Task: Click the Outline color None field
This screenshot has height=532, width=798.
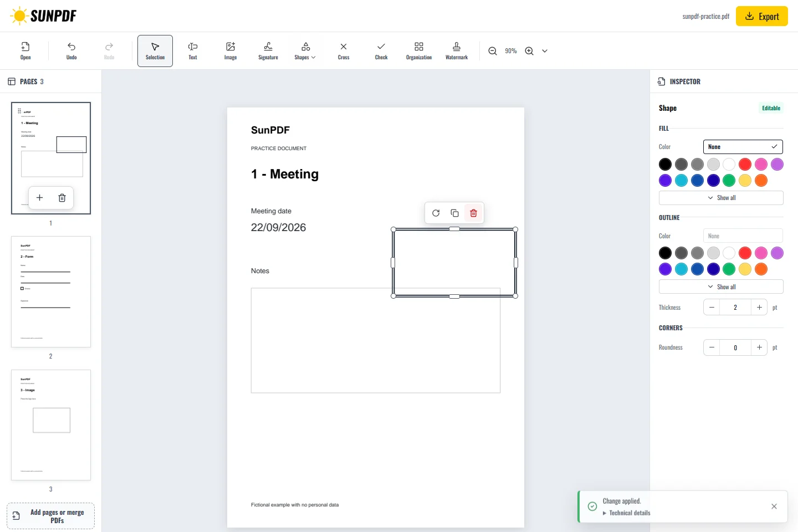Action: pos(743,236)
